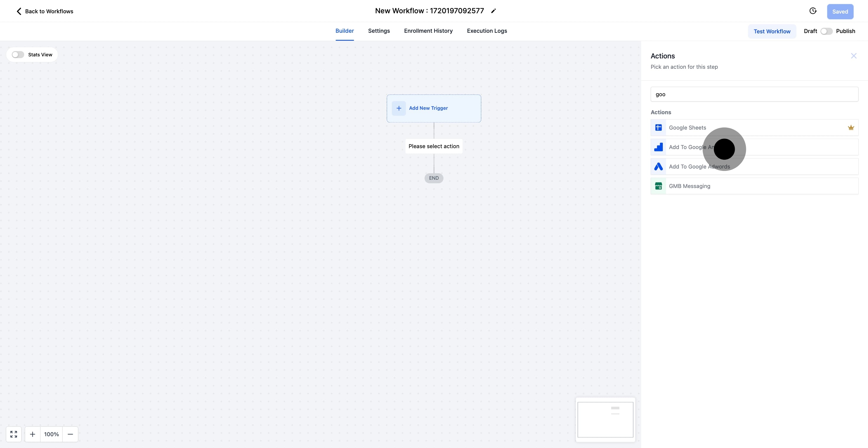
Task: Click the Saved button
Action: 840,12
